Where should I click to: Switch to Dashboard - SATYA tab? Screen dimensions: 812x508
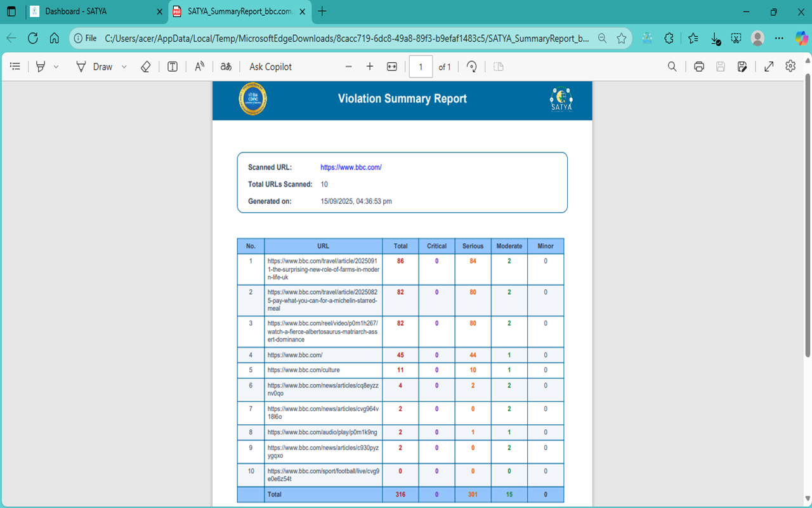96,11
